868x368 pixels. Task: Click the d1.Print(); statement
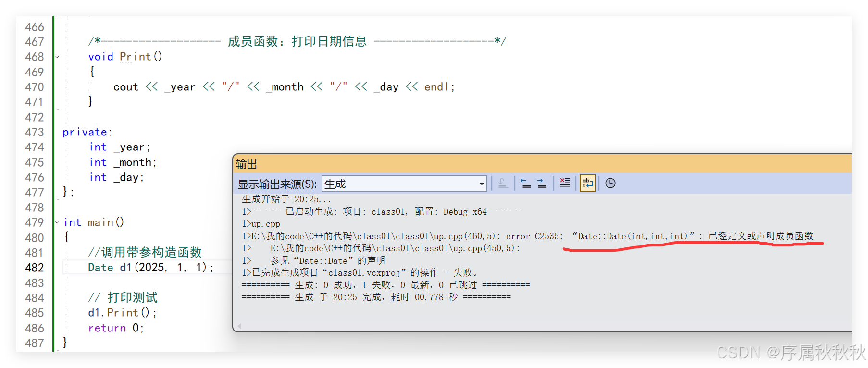click(122, 313)
